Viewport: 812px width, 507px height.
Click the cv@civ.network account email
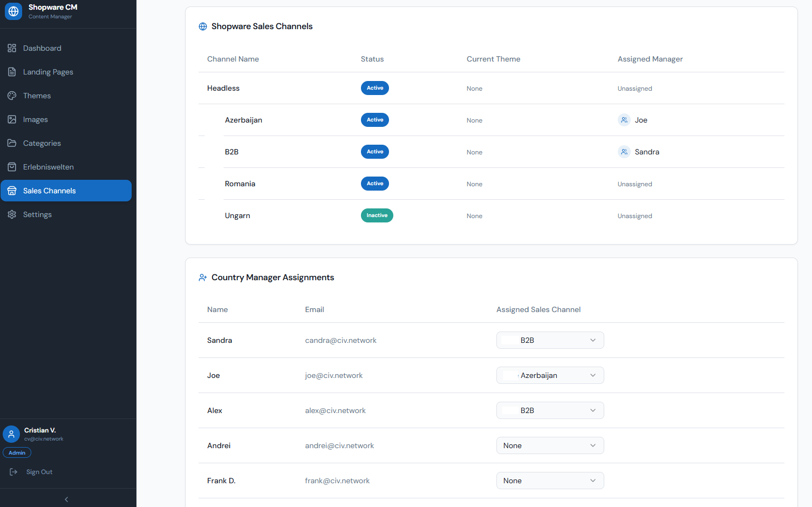point(44,439)
